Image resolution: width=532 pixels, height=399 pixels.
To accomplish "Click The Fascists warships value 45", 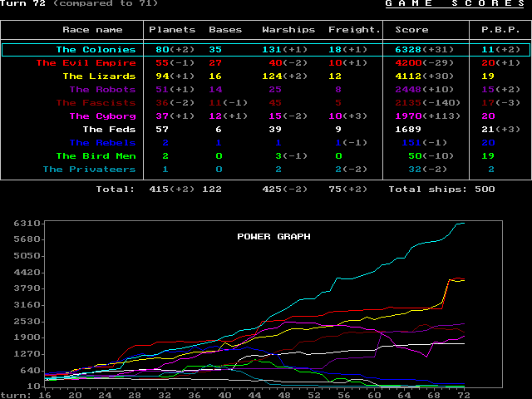I will pos(275,102).
